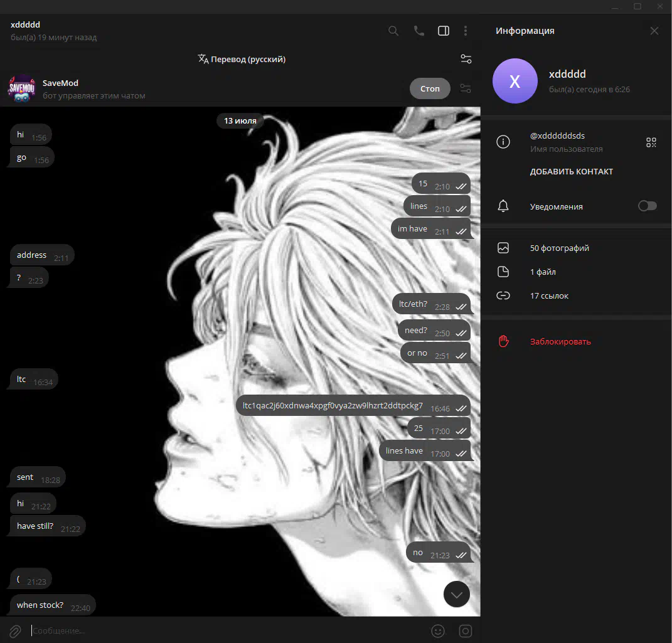Open the three-dot chat options menu
This screenshot has height=643, width=672.
[466, 31]
